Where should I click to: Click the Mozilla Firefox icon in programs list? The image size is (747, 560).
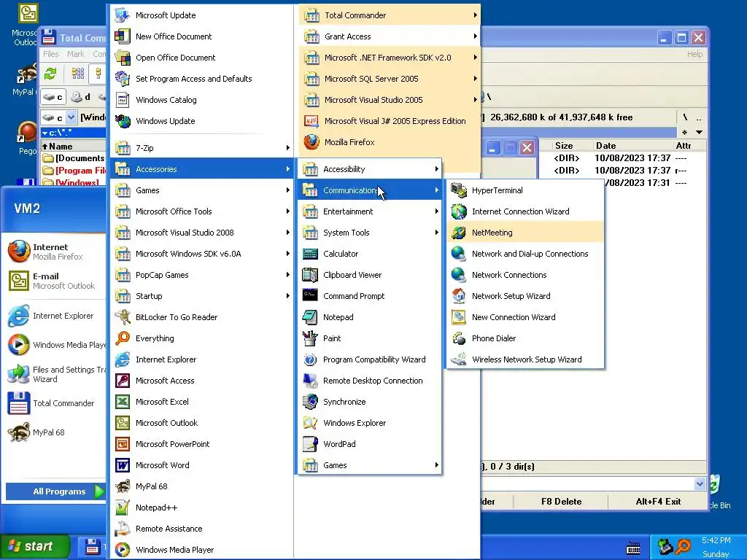point(311,142)
